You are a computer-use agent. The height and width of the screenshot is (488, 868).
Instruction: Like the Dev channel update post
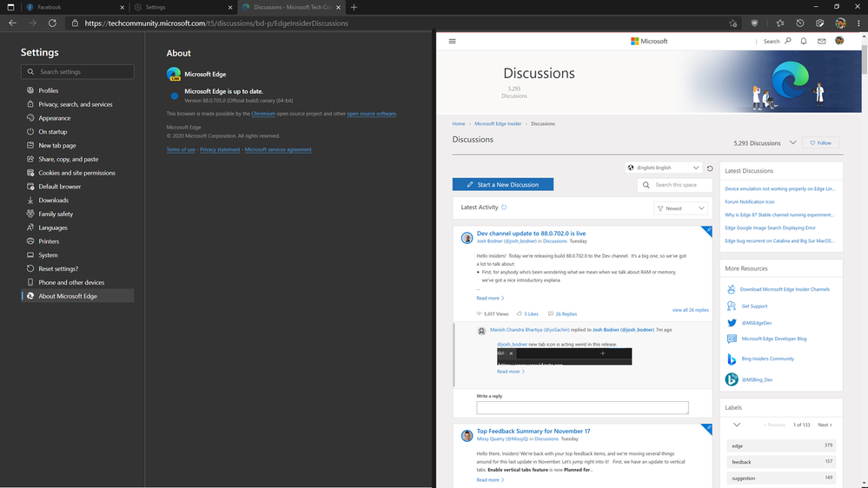pyautogui.click(x=527, y=313)
